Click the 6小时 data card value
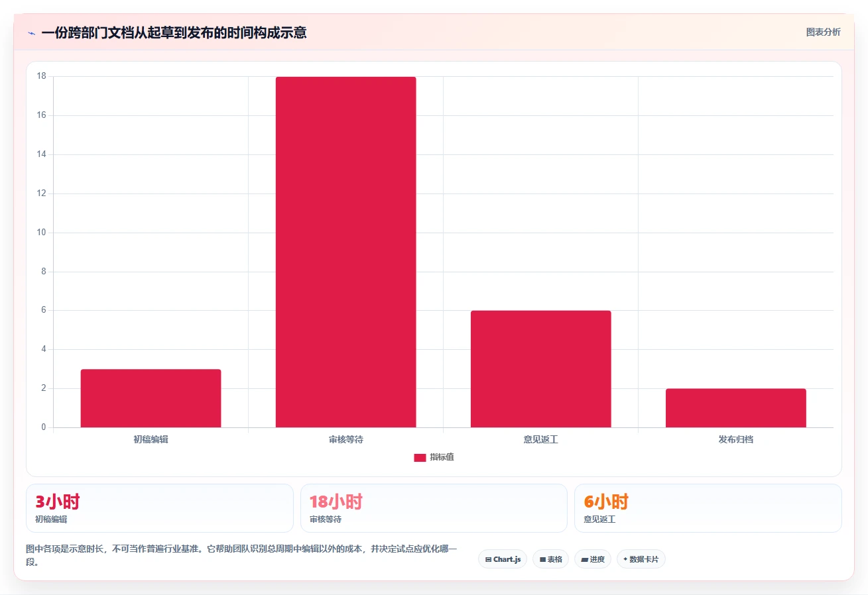Image resolution: width=868 pixels, height=595 pixels. tap(606, 502)
